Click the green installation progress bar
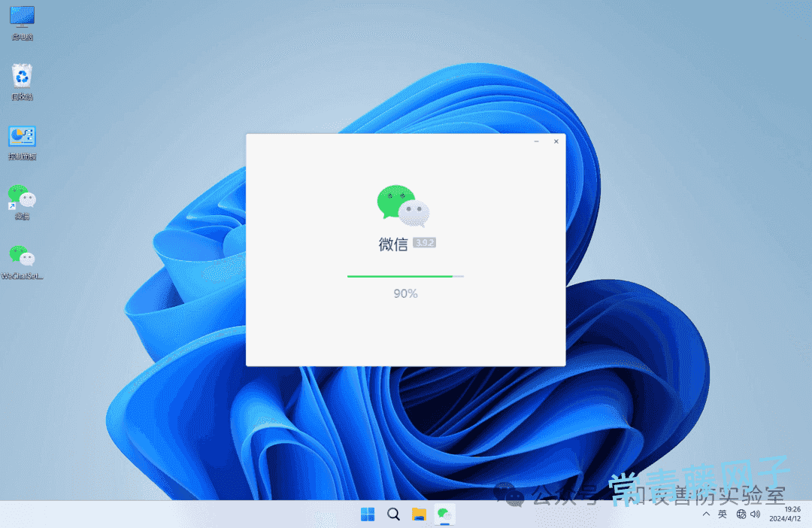 (x=405, y=276)
